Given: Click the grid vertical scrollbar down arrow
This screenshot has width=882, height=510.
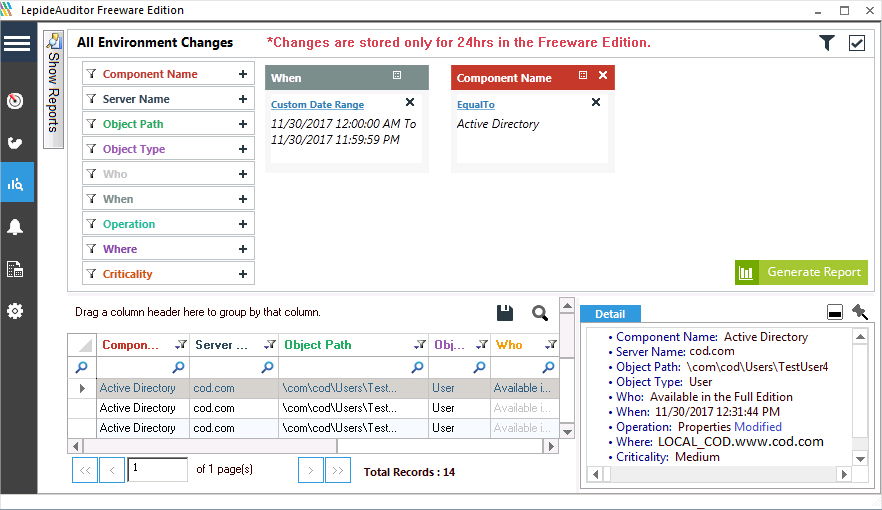Looking at the screenshot, I should click(568, 432).
